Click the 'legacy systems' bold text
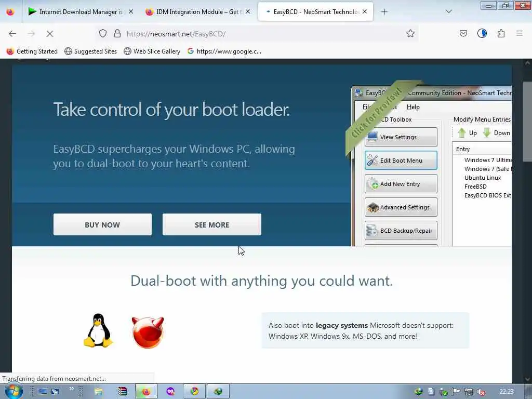 (342, 325)
